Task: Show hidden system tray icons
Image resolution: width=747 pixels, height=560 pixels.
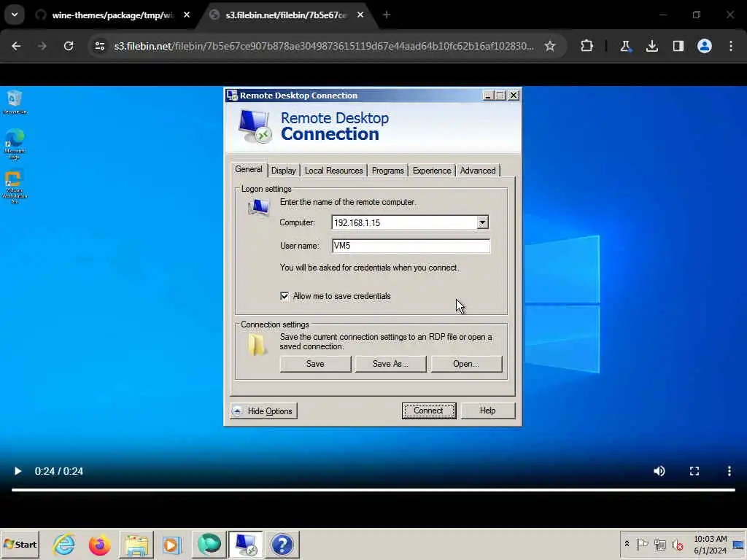Action: pyautogui.click(x=627, y=544)
